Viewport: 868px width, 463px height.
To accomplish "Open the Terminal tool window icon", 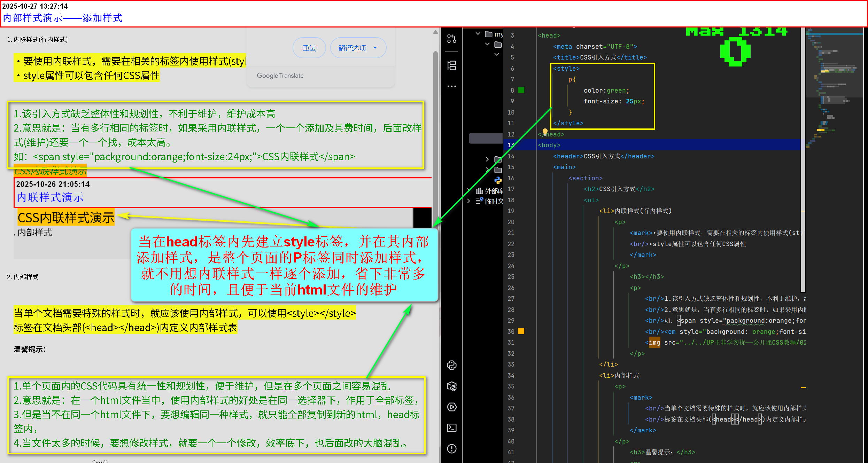I will 452,428.
